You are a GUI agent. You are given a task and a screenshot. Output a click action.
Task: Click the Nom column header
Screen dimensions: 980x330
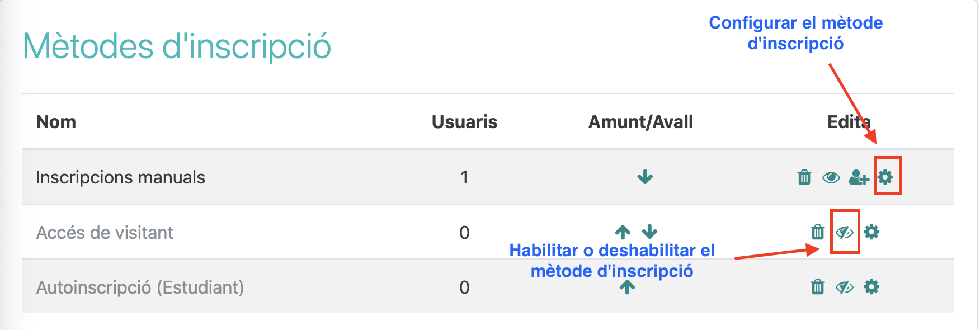click(56, 122)
